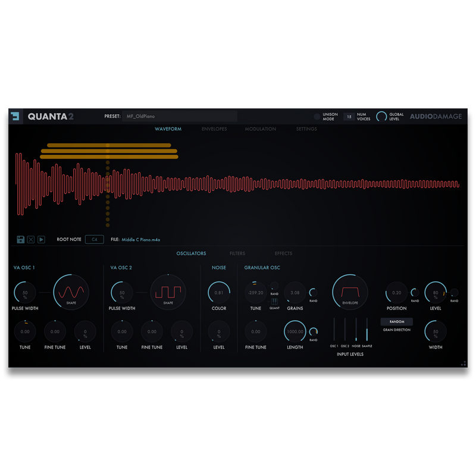The width and height of the screenshot is (476, 476).
Task: Click the Middle C Piano.m4a file name
Action: (x=141, y=239)
